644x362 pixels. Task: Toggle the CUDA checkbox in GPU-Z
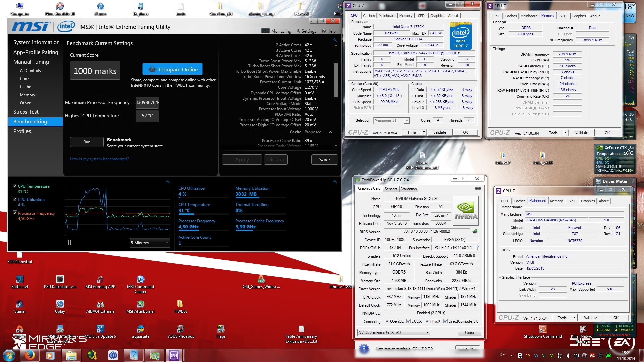coord(408,321)
